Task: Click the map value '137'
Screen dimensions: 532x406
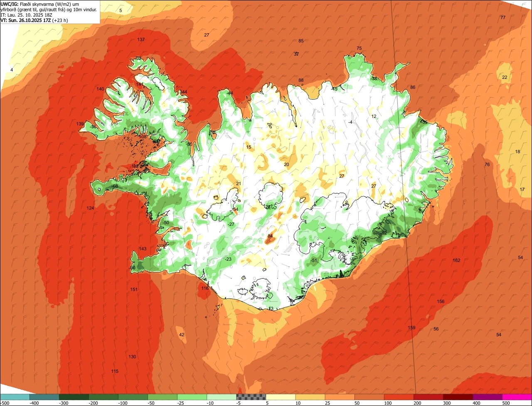Action: click(x=141, y=39)
